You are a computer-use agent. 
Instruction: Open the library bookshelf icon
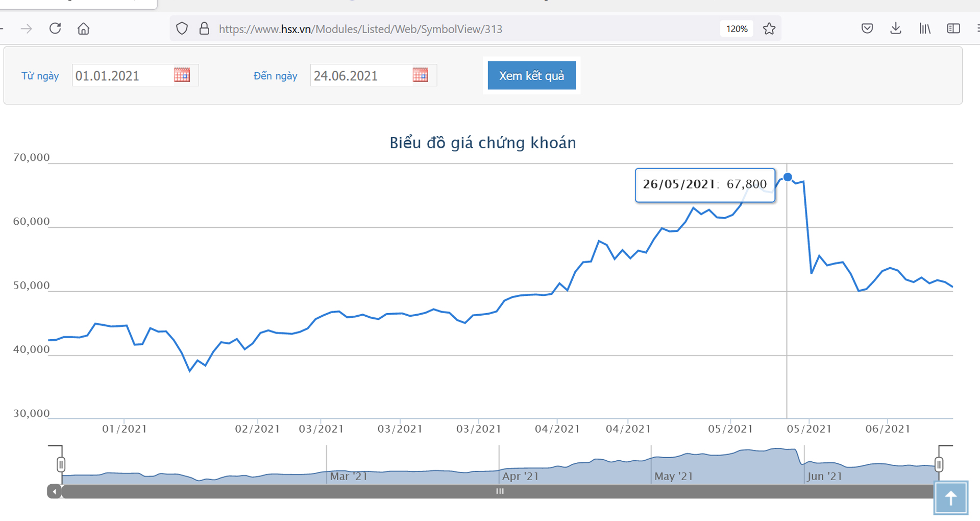(x=925, y=29)
